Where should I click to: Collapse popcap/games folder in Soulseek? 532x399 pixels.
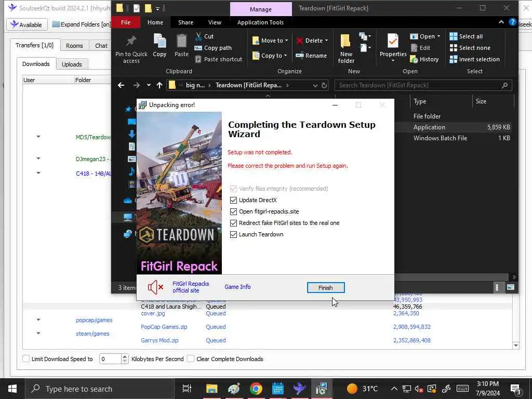coord(38,320)
